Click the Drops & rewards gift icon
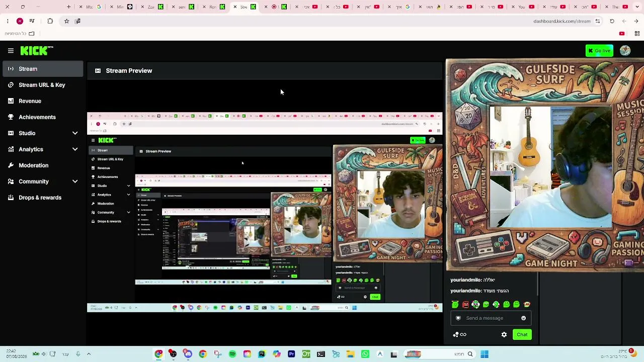 point(11,198)
